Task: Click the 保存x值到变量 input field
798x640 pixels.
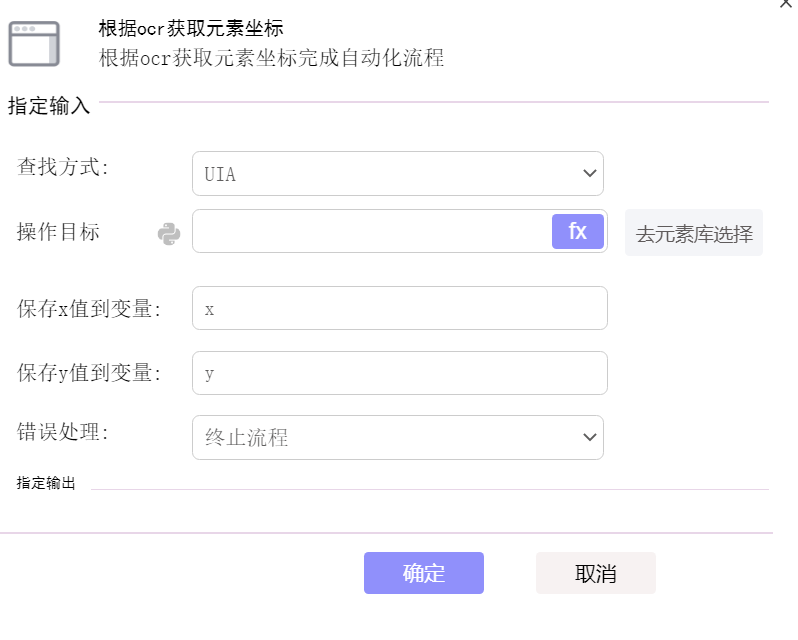Action: pos(400,308)
